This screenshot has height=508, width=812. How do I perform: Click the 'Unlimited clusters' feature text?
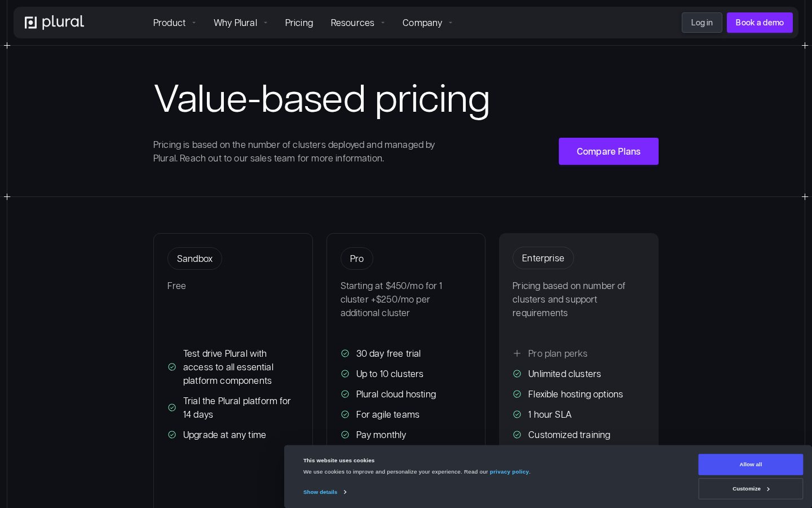pyautogui.click(x=564, y=374)
